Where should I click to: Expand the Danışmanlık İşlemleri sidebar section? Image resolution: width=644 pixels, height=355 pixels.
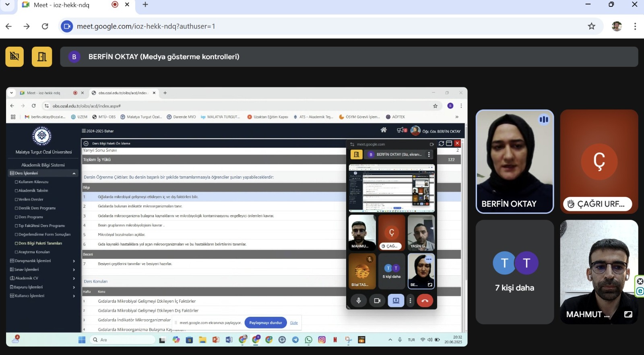(x=74, y=261)
